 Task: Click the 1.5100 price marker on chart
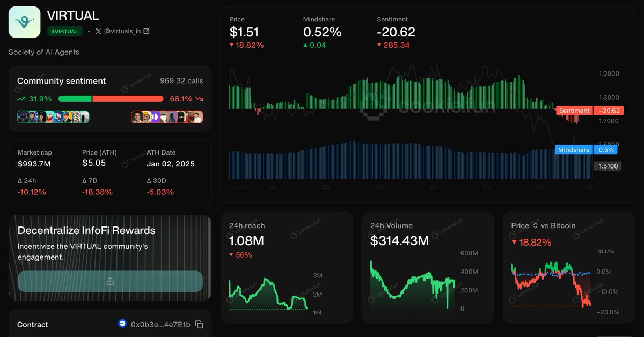[608, 166]
